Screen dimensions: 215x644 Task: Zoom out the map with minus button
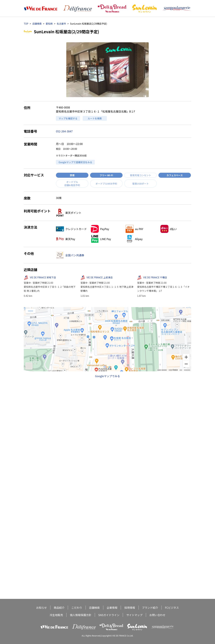click(186, 364)
